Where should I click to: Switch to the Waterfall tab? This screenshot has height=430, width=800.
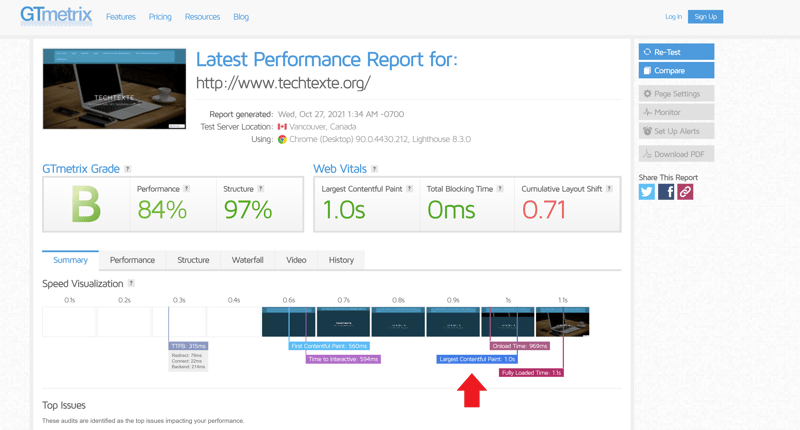tap(247, 260)
